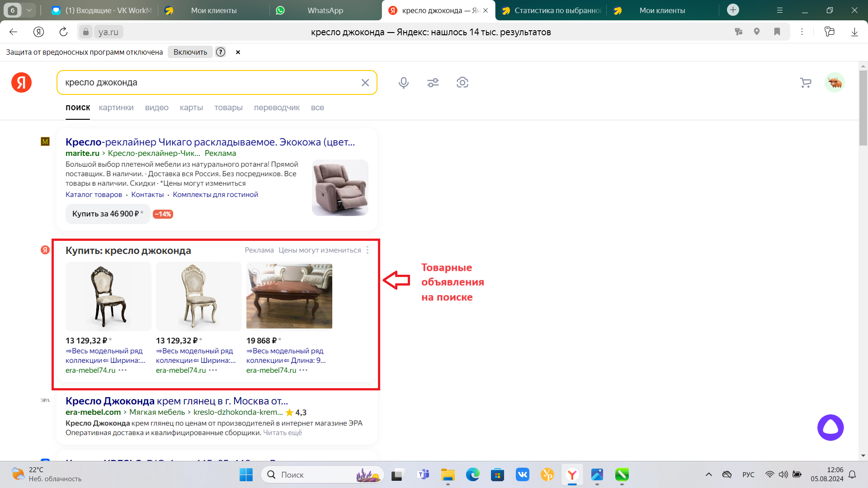Clear the search field with X icon
The height and width of the screenshot is (488, 868).
[x=365, y=83]
